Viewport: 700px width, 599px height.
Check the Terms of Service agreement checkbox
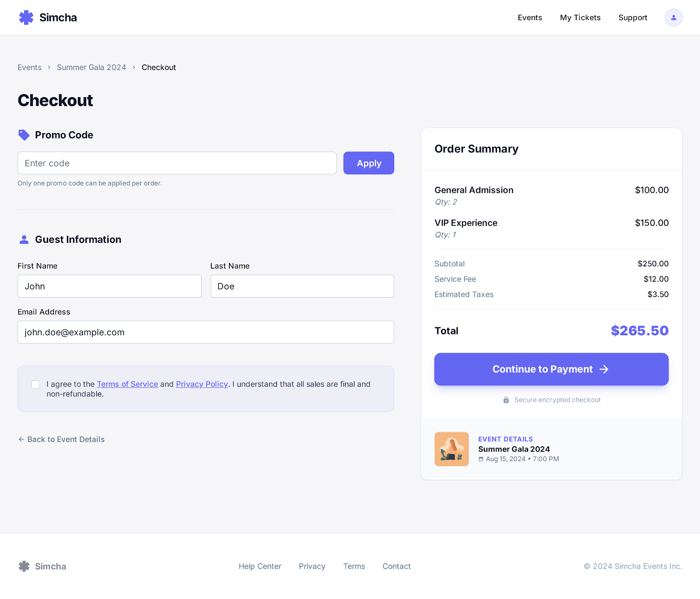35,385
